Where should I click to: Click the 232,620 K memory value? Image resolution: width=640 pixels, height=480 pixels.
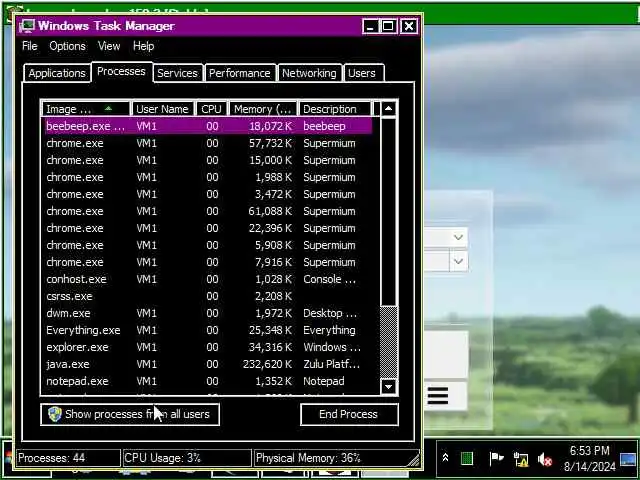tap(267, 364)
